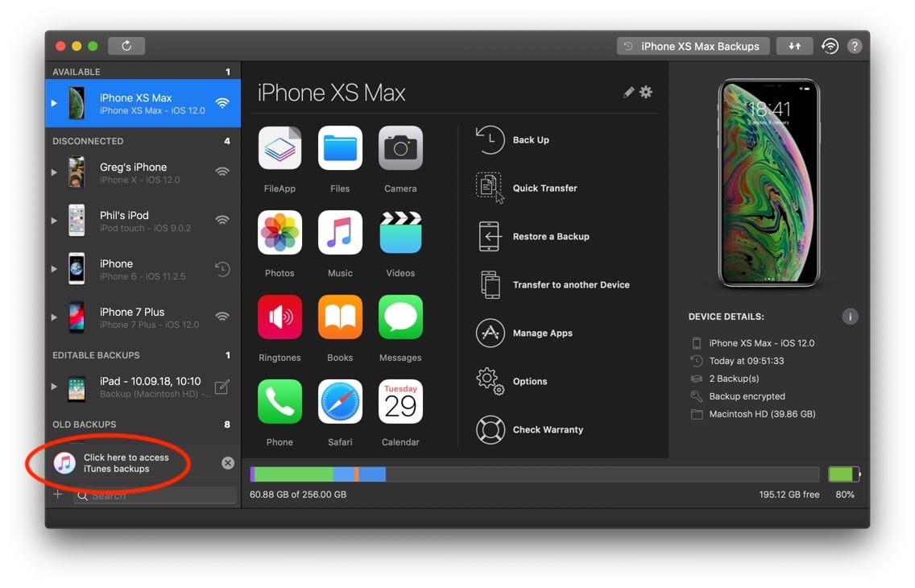Viewport: 915px width, 588px height.
Task: Expand the iPhone 7 Plus row
Action: [54, 318]
